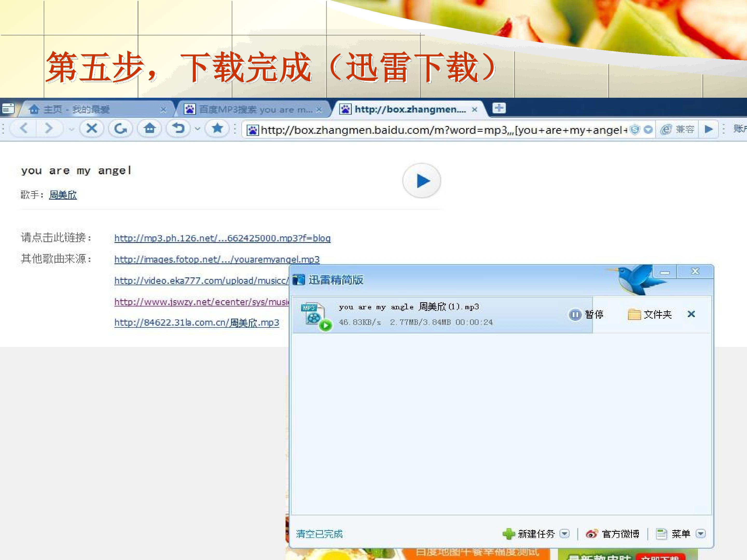Click 清空已完成 to clear finished tasks
Viewport: 747px width, 560px height.
(x=319, y=534)
